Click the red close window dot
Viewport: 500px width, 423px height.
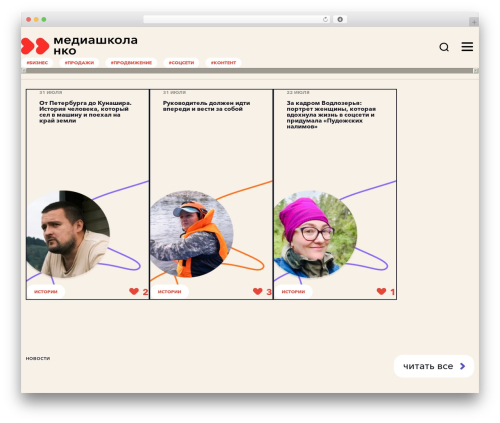tap(29, 20)
